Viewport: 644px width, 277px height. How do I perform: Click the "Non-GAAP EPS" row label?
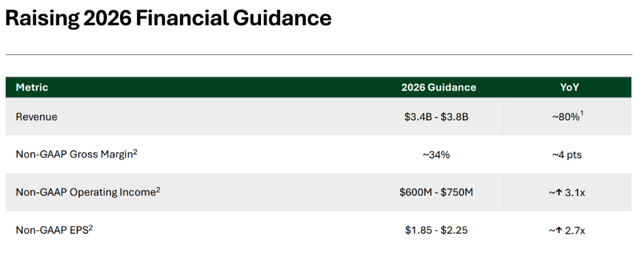click(x=52, y=230)
